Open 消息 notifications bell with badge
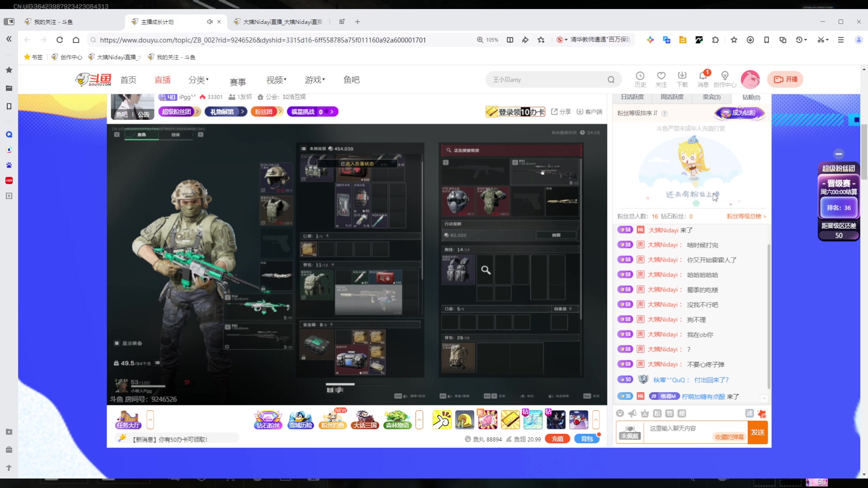Viewport: 868px width, 488px height. 703,79
